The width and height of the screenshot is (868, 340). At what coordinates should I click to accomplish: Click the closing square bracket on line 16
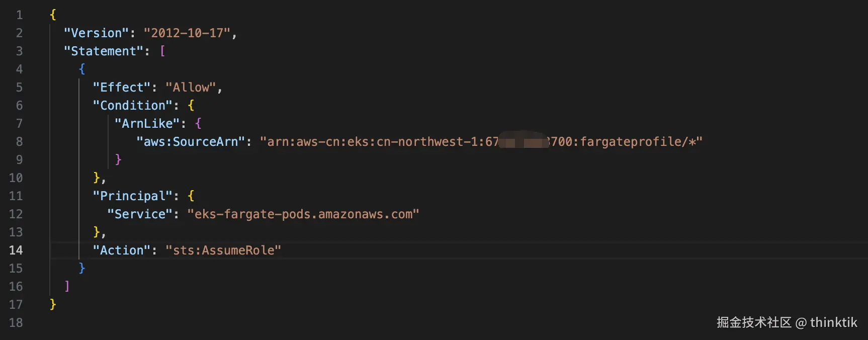click(x=67, y=286)
